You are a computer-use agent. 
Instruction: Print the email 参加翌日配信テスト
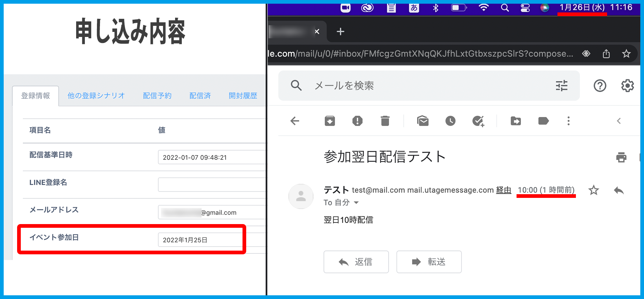point(621,157)
